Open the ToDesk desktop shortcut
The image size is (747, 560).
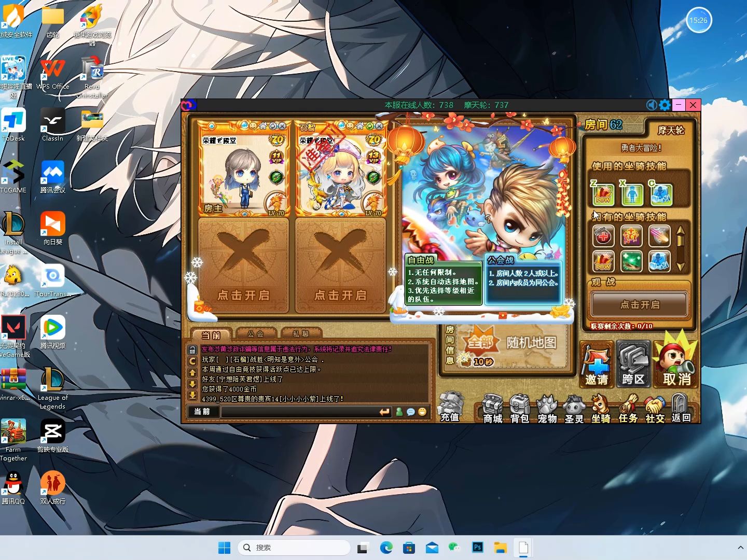pyautogui.click(x=13, y=125)
